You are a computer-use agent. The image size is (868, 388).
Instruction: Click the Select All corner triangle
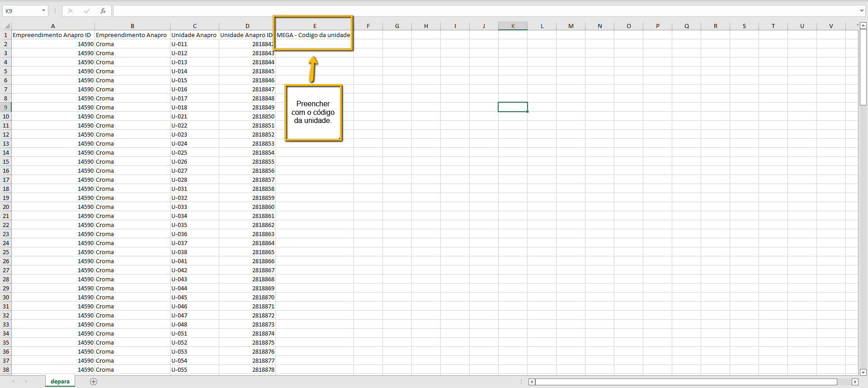pos(7,26)
